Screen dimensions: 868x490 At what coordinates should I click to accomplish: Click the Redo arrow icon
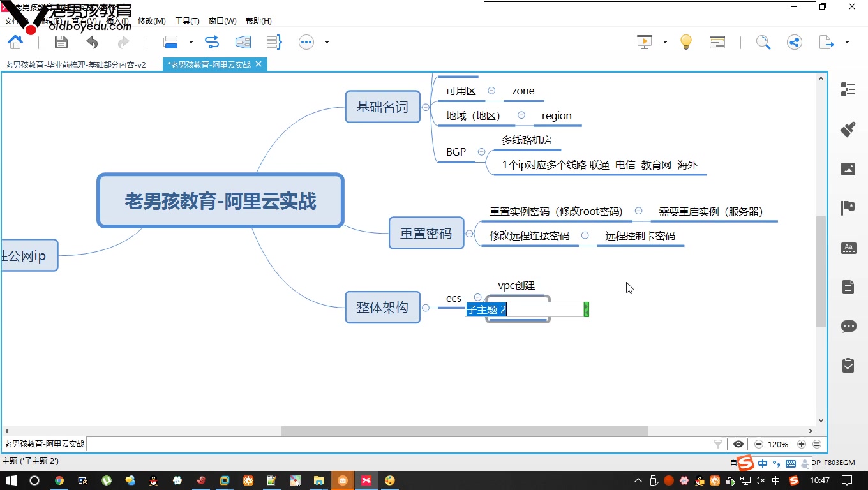pos(123,42)
